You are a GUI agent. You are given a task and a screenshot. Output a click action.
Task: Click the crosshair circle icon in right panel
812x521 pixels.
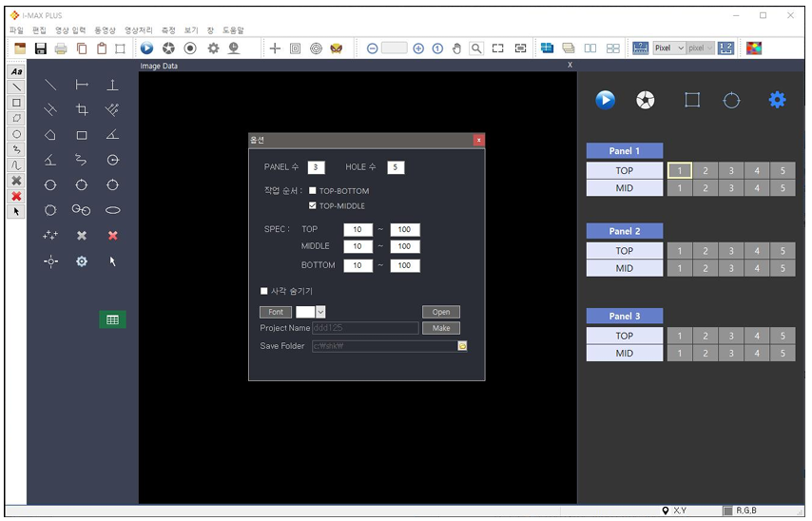(731, 100)
